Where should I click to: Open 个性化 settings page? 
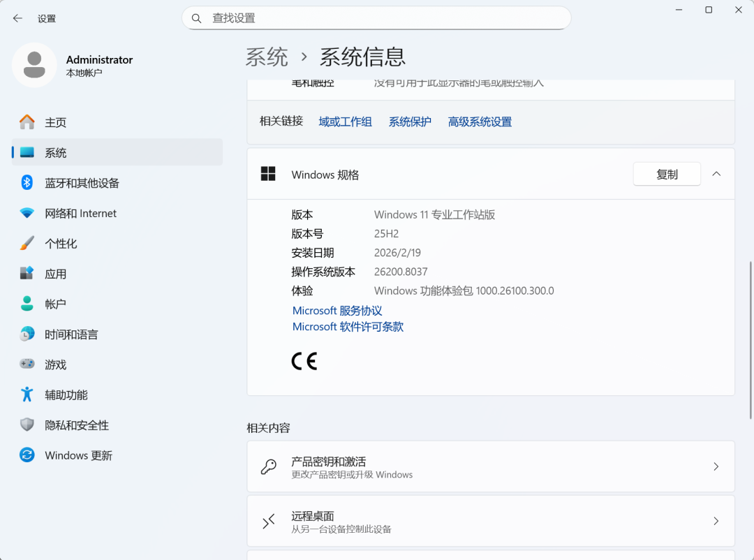(x=117, y=244)
